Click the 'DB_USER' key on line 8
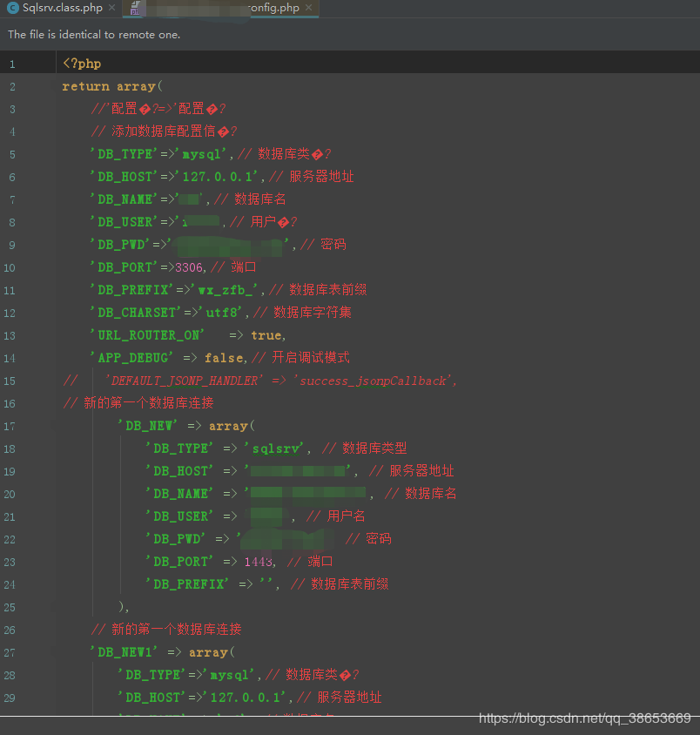This screenshot has height=735, width=700. tap(124, 222)
